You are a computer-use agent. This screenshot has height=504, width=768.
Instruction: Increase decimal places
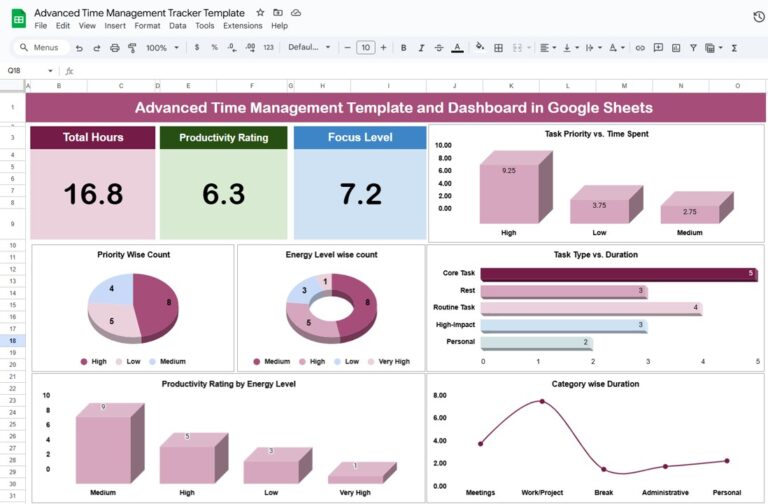point(250,48)
